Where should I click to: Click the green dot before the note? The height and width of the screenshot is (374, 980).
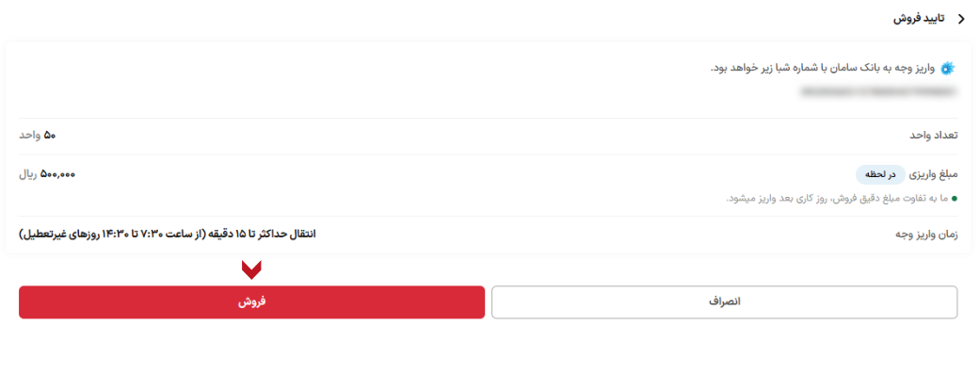coord(954,199)
